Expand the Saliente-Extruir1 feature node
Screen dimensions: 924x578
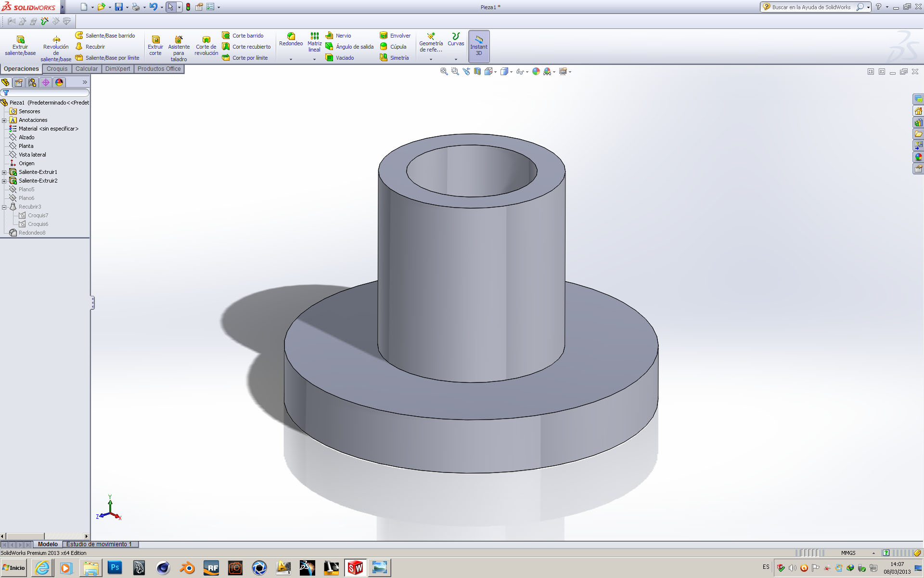tap(4, 172)
